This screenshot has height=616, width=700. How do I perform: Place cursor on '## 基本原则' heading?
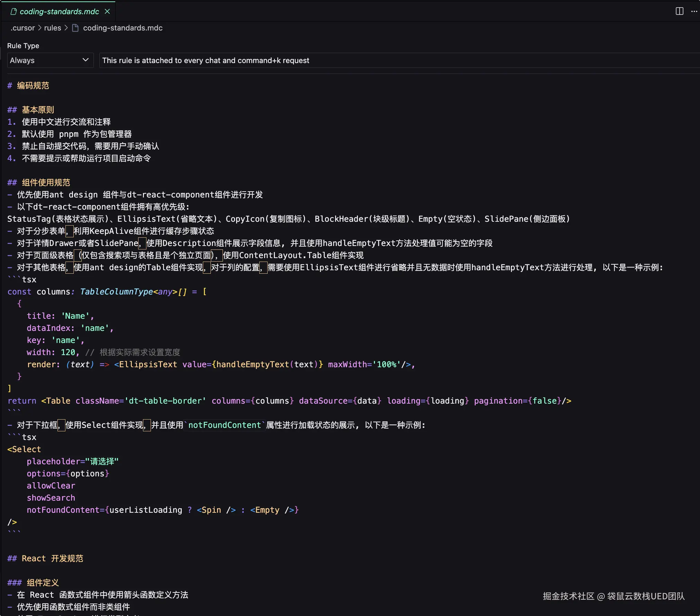(38, 110)
